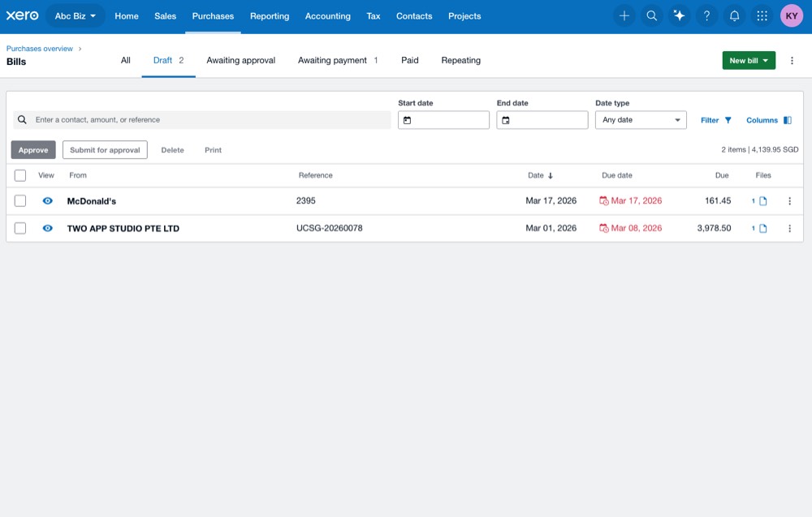The image size is (812, 517).
Task: Click the overdue icon by Mar 08, 2026
Action: 604,228
